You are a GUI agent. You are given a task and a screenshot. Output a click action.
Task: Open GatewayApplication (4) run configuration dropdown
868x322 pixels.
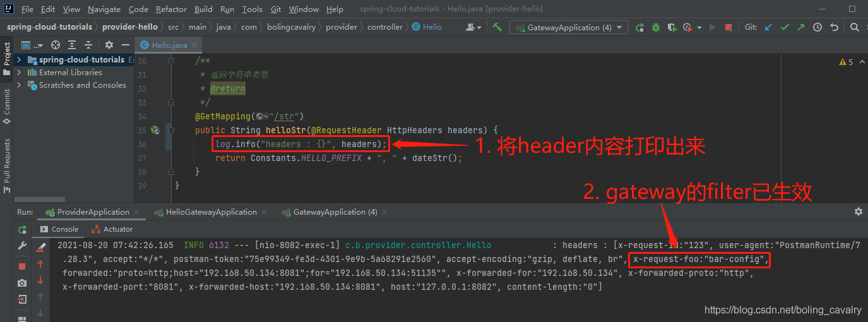569,27
